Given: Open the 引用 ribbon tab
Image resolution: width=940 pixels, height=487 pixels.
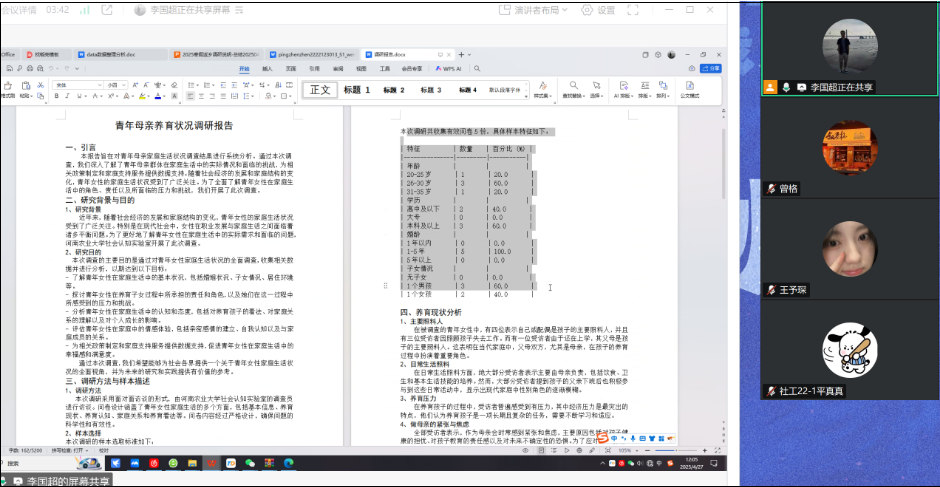Looking at the screenshot, I should click(x=313, y=69).
